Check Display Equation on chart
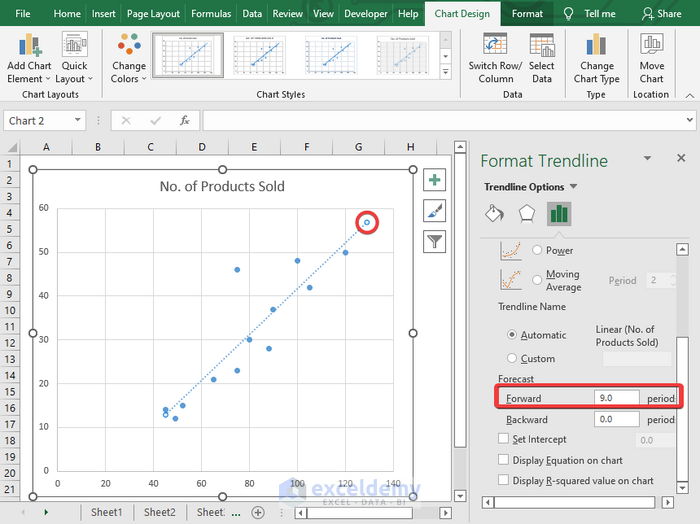The image size is (700, 524). pyautogui.click(x=503, y=460)
